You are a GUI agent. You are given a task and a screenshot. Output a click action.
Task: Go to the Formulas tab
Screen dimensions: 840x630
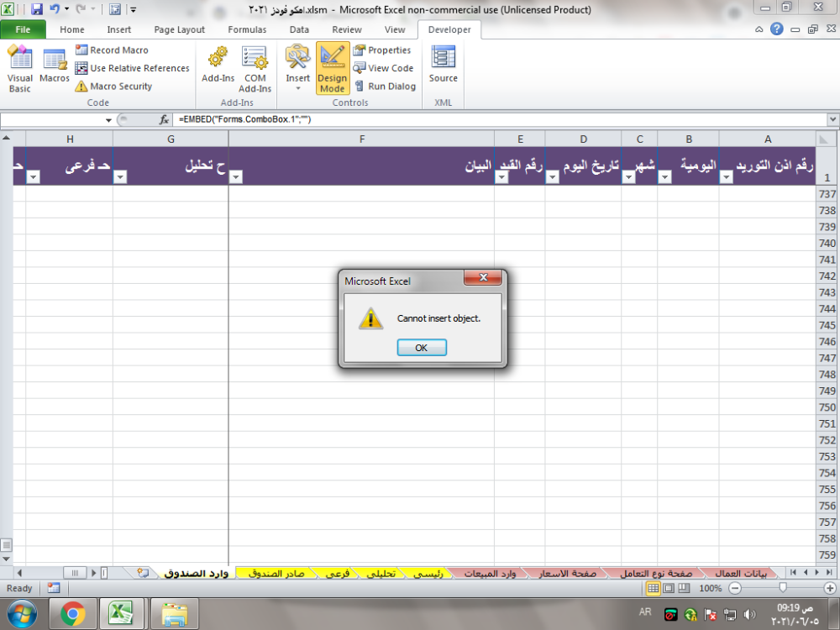247,29
